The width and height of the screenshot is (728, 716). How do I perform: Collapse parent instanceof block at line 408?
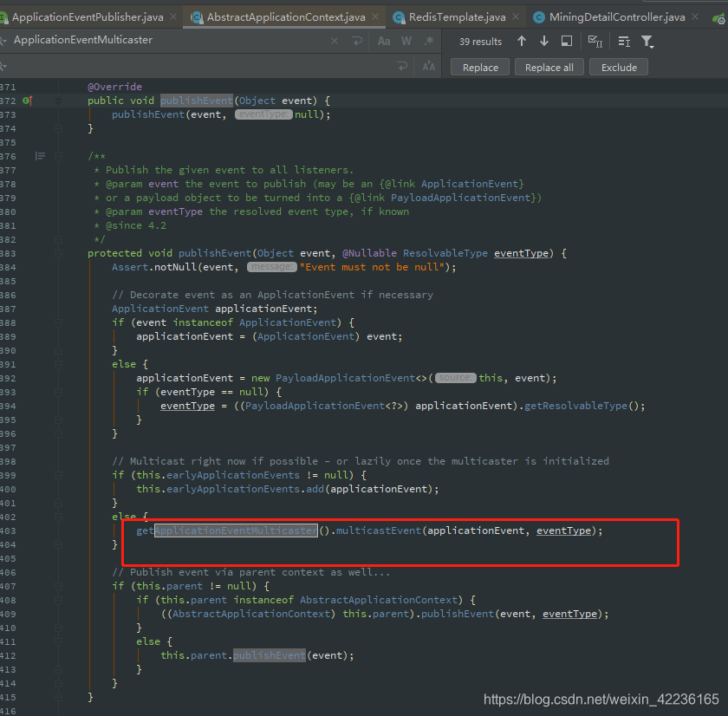click(58, 601)
